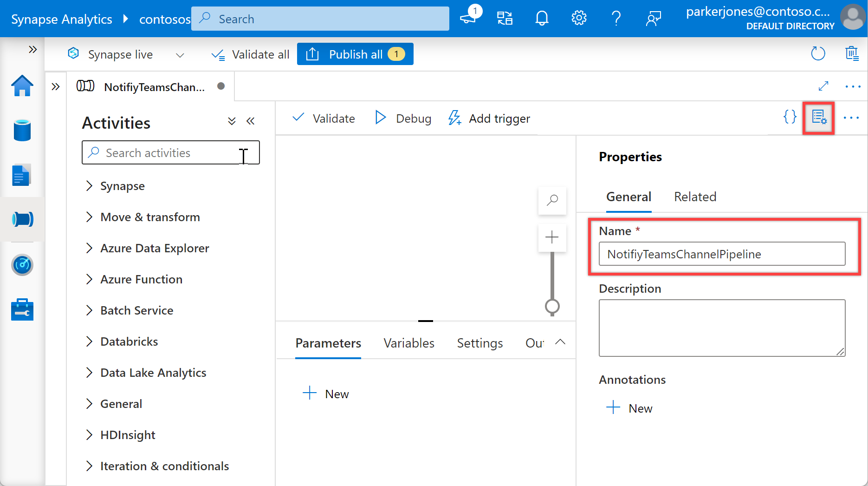Image resolution: width=868 pixels, height=486 pixels.
Task: Collapse the bottom configuration panel
Action: click(x=560, y=342)
